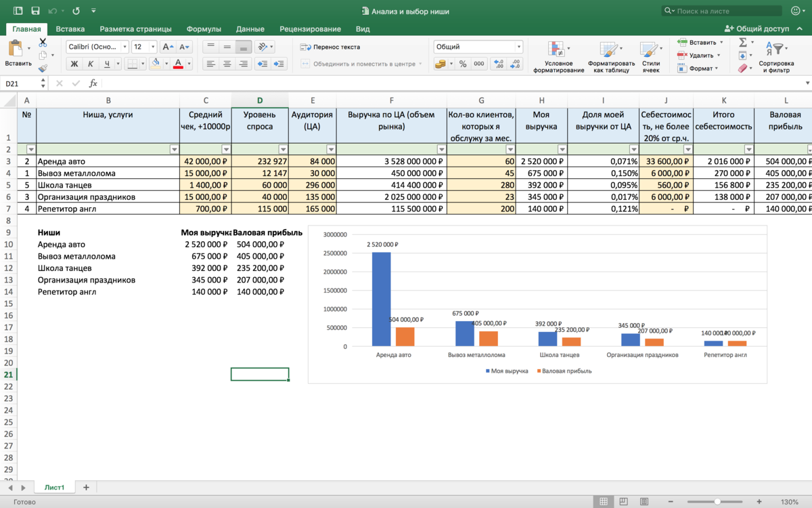Click Общий доступ share button
Screen dimensions: 812x508
tap(757, 29)
